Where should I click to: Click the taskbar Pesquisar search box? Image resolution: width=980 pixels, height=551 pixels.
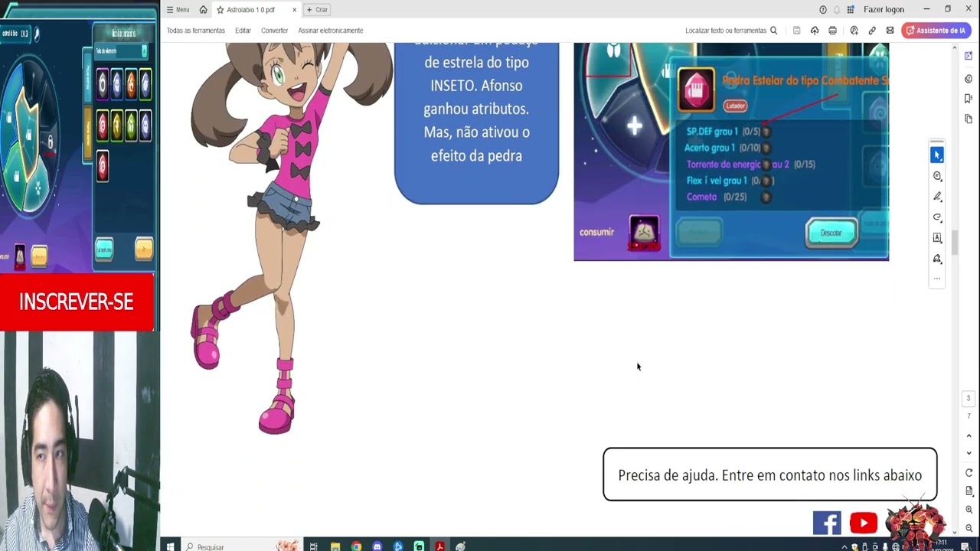click(241, 546)
